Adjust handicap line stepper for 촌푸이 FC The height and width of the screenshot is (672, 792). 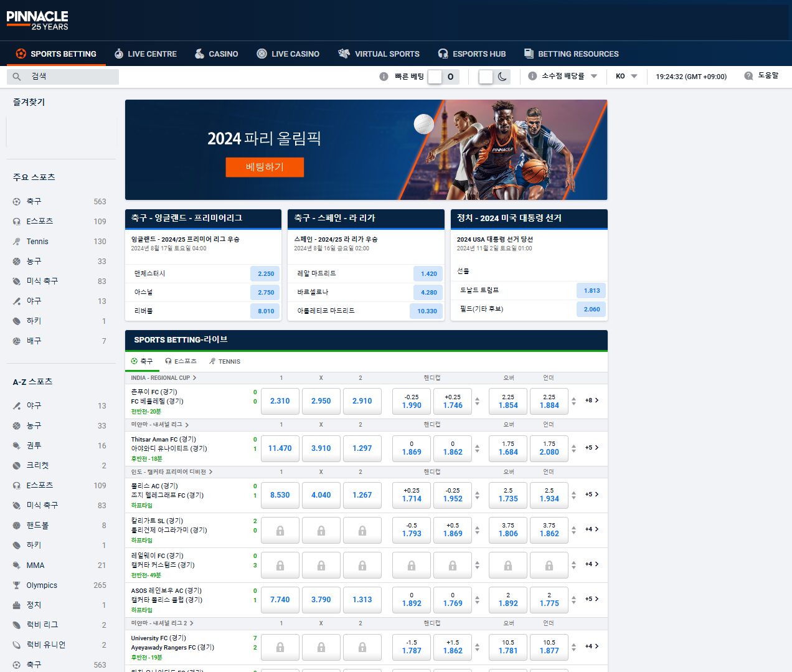(478, 401)
